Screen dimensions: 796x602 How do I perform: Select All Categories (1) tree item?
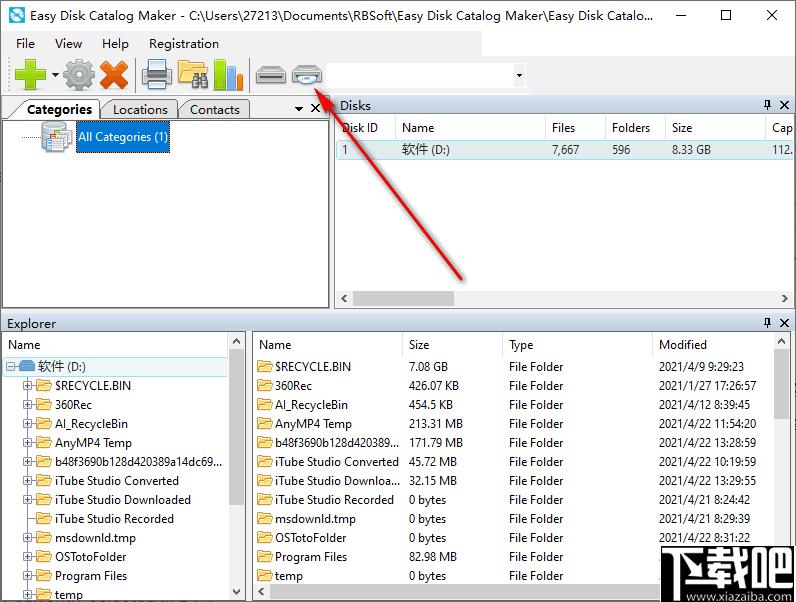[123, 137]
